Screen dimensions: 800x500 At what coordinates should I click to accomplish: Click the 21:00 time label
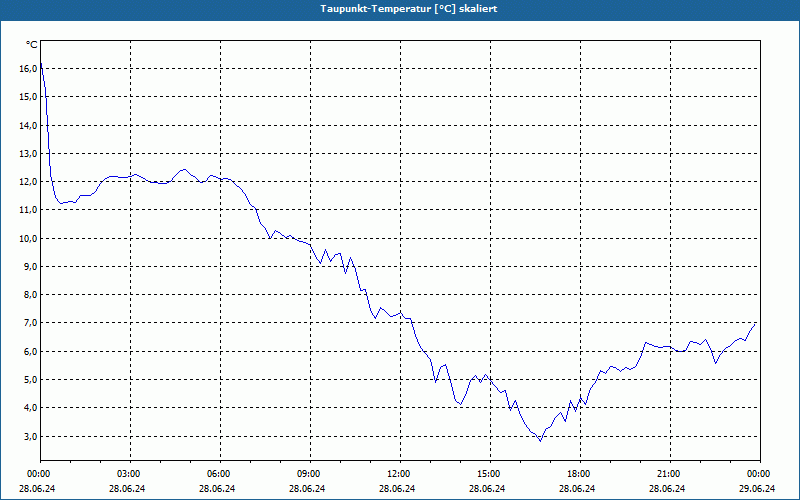click(x=669, y=474)
